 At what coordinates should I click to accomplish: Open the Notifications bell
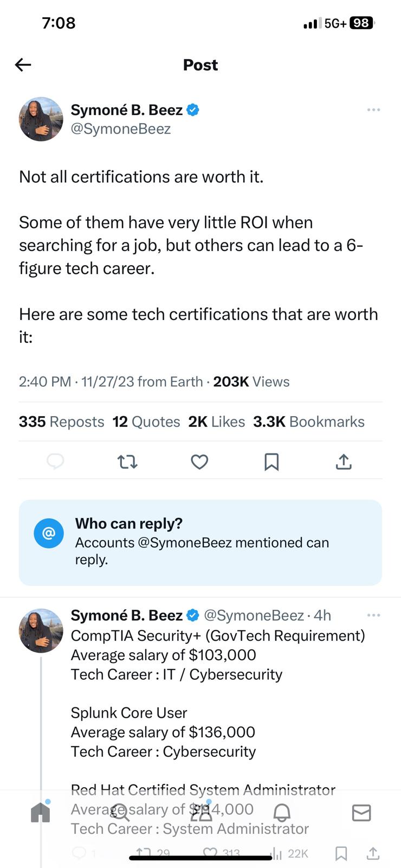pos(282,812)
